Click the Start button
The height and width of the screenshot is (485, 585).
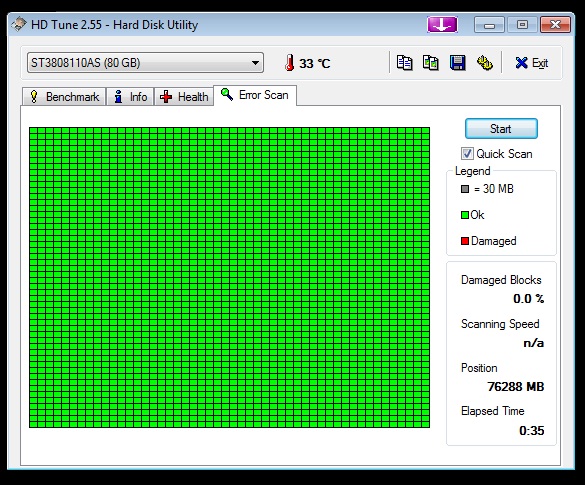tap(501, 129)
